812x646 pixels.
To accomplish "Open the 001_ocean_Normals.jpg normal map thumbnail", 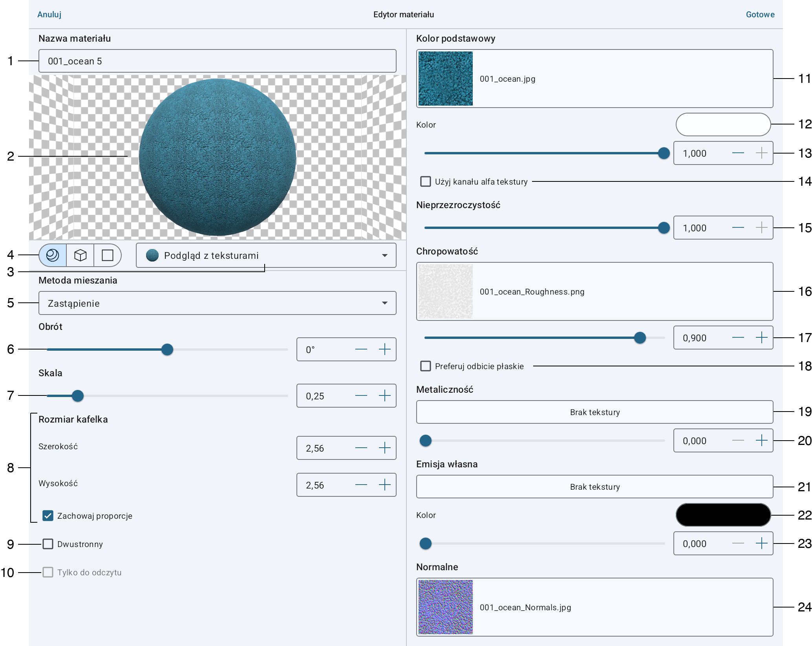I will (x=445, y=607).
